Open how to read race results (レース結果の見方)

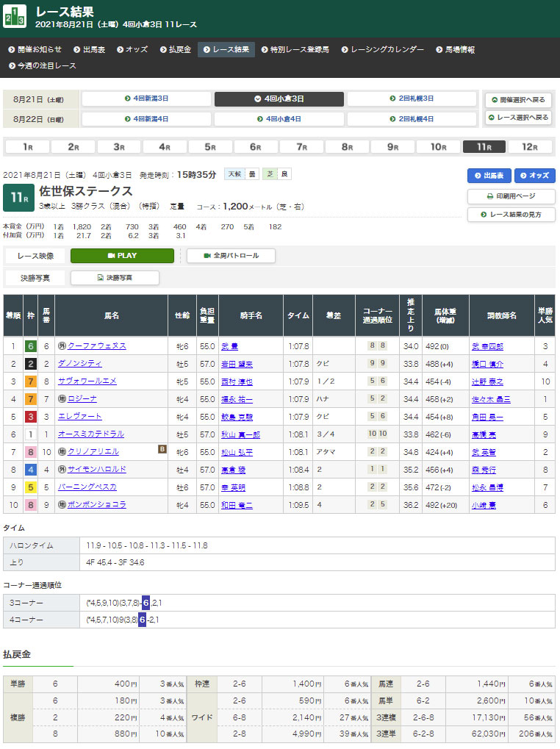click(511, 215)
